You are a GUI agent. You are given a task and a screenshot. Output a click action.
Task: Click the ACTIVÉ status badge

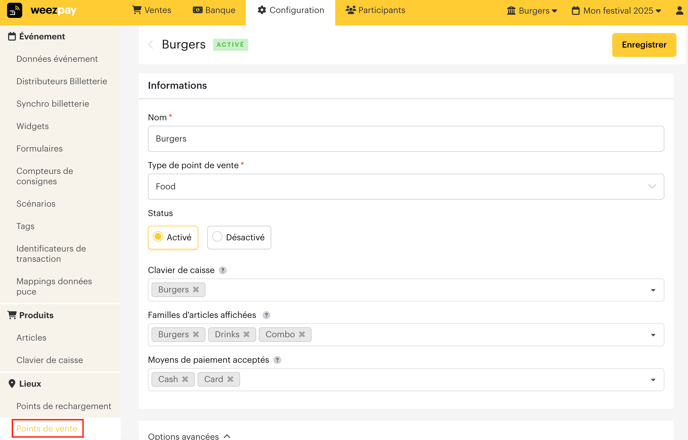point(230,45)
